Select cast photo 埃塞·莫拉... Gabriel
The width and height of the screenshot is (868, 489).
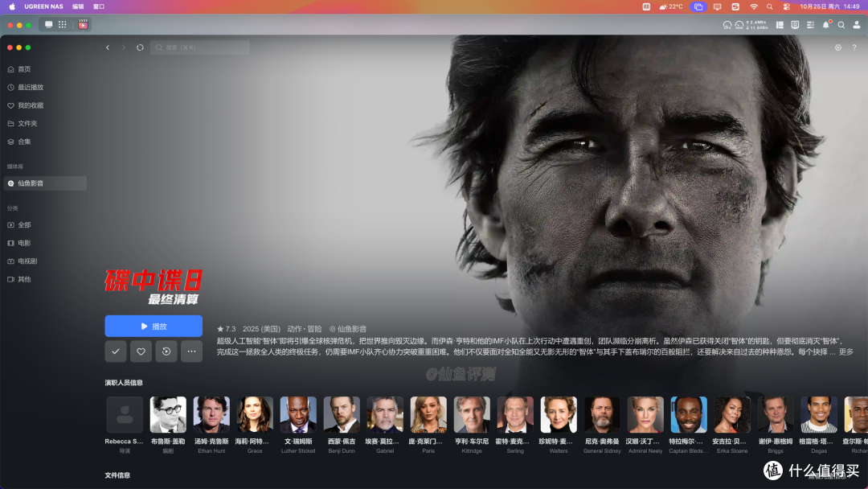click(385, 414)
